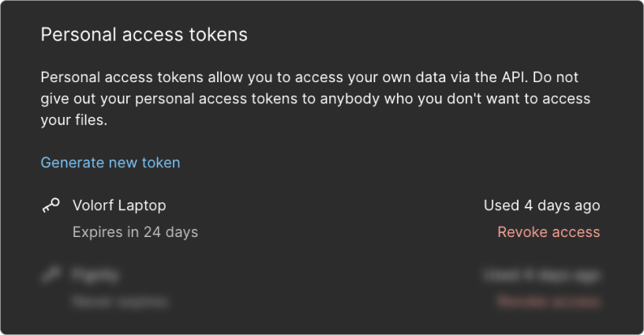Click the faded key icon of second token
The width and height of the screenshot is (644, 335).
(x=51, y=275)
